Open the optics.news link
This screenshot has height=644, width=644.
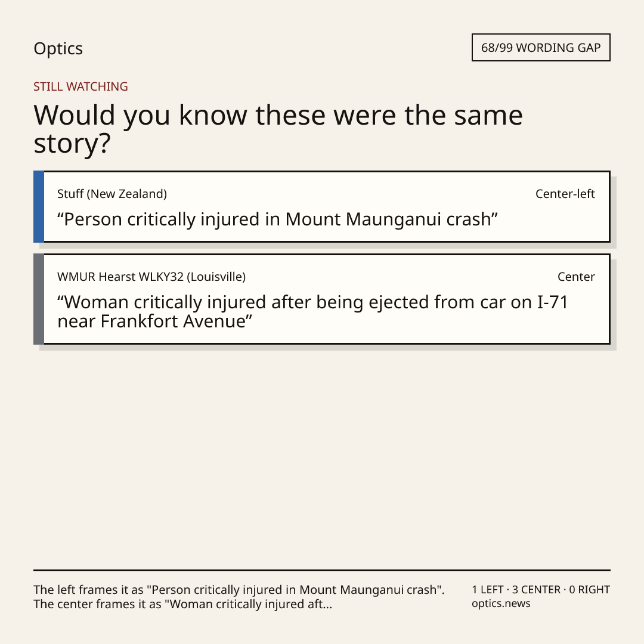pos(501,603)
